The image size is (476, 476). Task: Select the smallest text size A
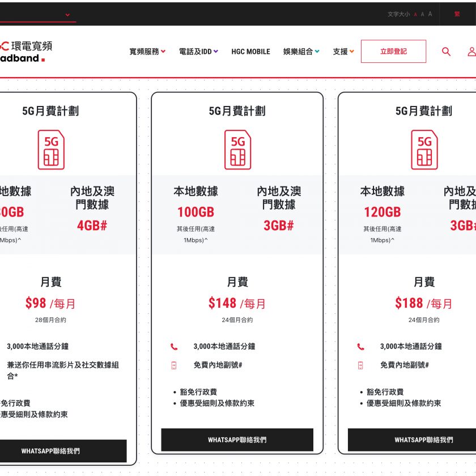[x=415, y=15]
